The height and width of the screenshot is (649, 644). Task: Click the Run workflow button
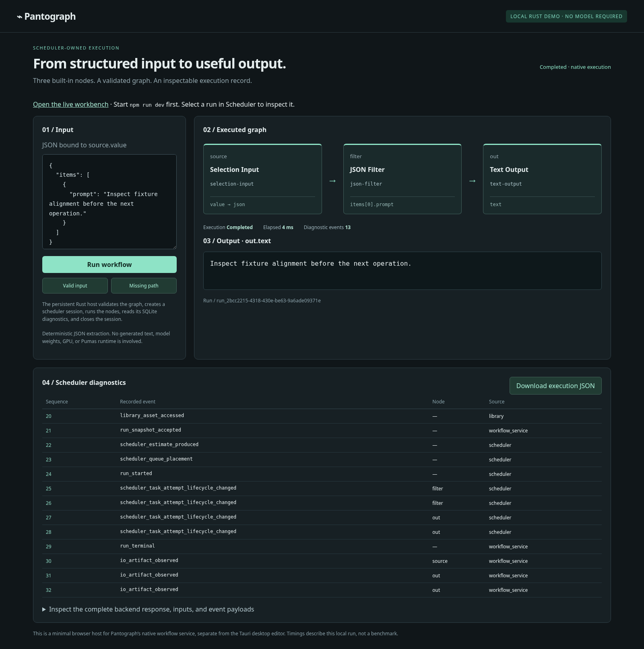tap(109, 265)
